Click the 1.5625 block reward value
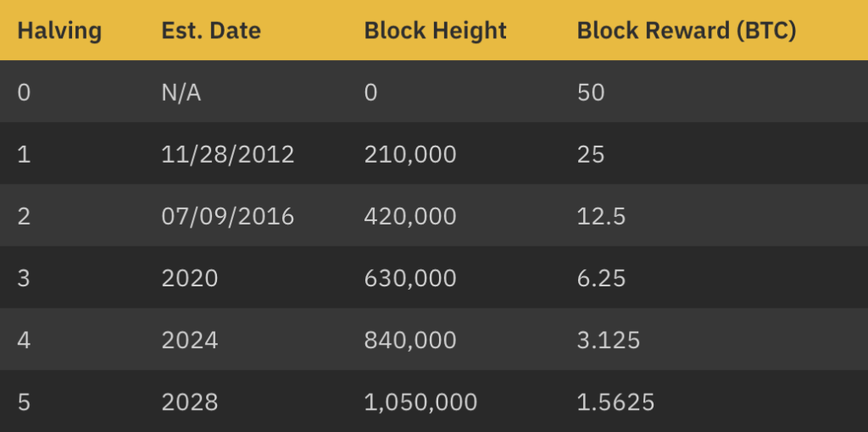This screenshot has width=868, height=432. [x=615, y=402]
